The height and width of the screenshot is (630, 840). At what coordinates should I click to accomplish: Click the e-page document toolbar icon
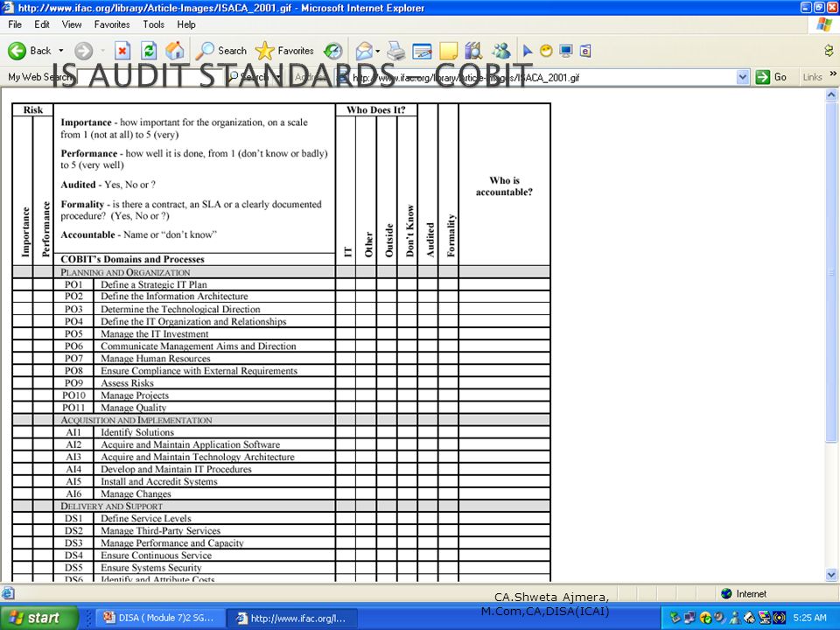[x=585, y=51]
